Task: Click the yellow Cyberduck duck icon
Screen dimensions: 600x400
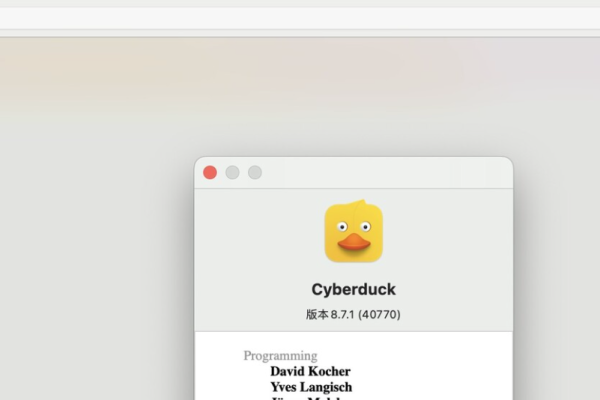Action: click(353, 232)
